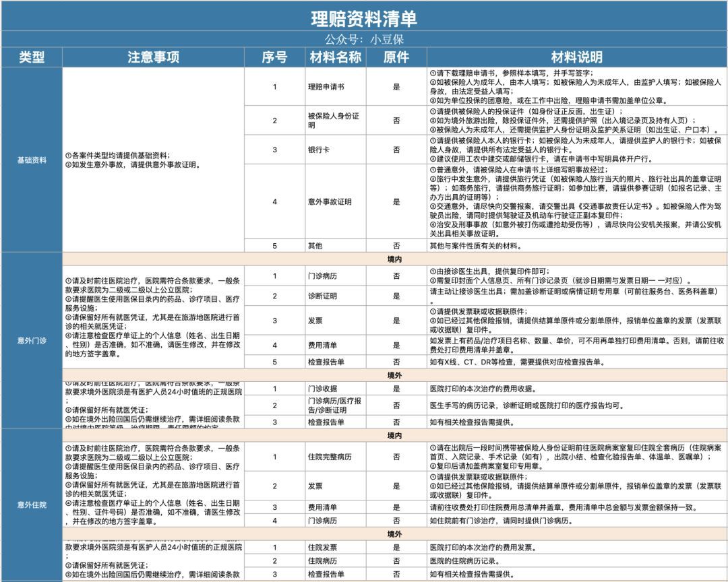
Task: Click the 是 cell beside 理赔申请书
Action: [x=398, y=86]
